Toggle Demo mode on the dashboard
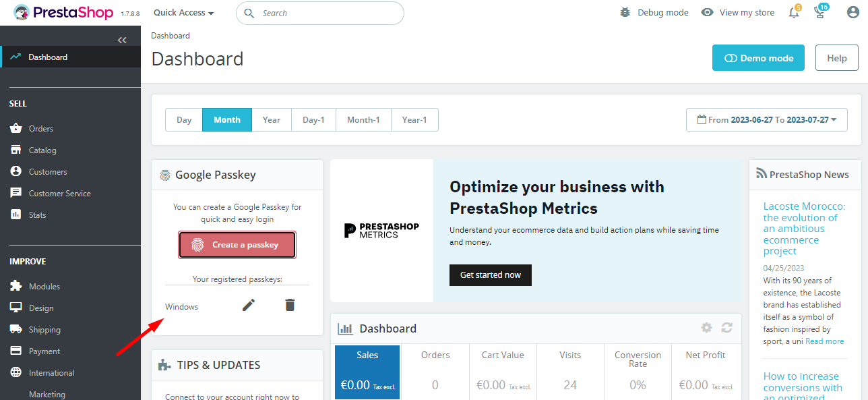Screen dimensions: 868x400 (x=758, y=58)
